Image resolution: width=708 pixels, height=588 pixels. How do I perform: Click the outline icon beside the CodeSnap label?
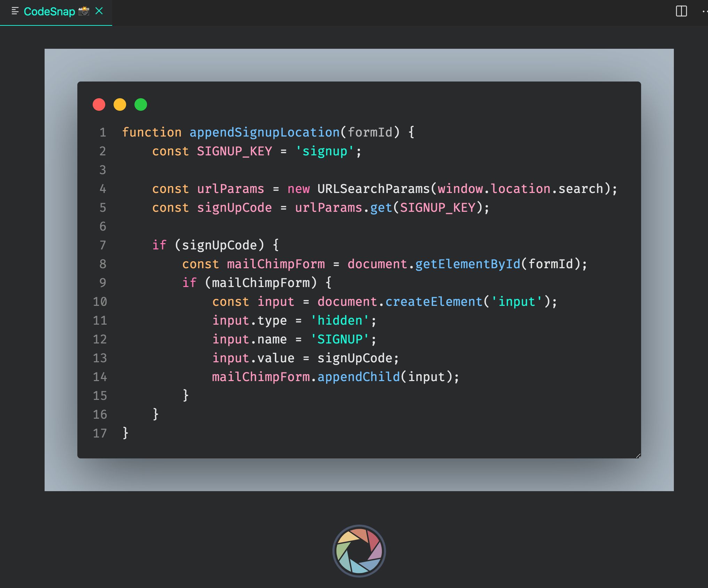coord(14,11)
